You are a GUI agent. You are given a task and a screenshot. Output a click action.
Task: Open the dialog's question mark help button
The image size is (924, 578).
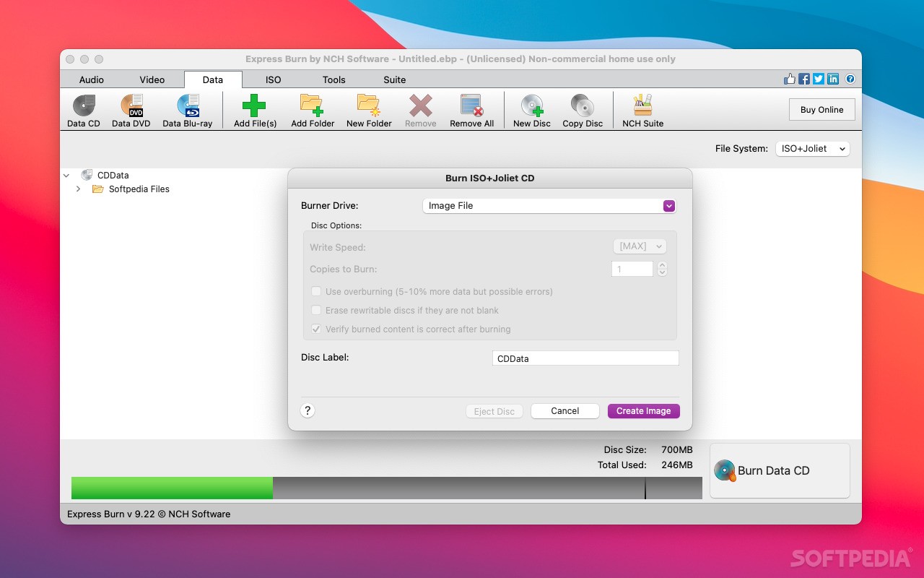point(308,410)
